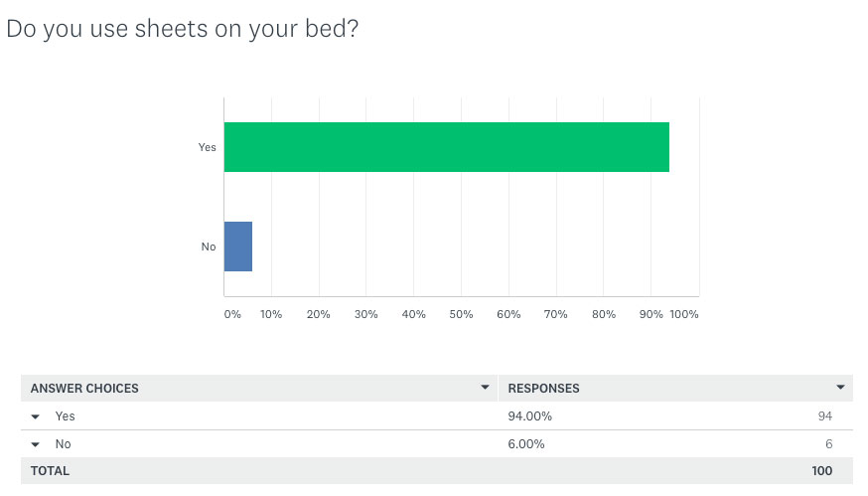868x496 pixels.
Task: Click the Yes response count of 94
Action: coord(825,416)
